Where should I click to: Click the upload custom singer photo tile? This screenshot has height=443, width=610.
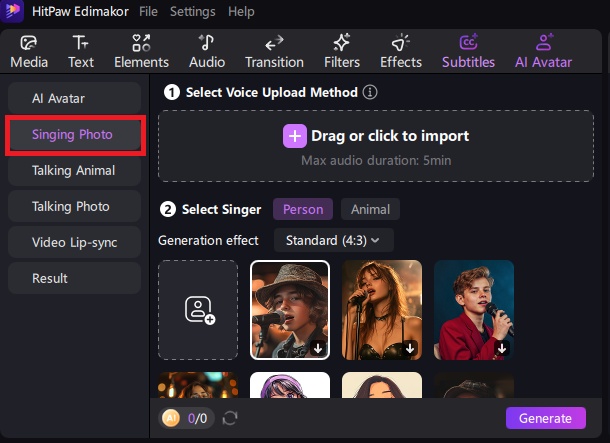[198, 310]
